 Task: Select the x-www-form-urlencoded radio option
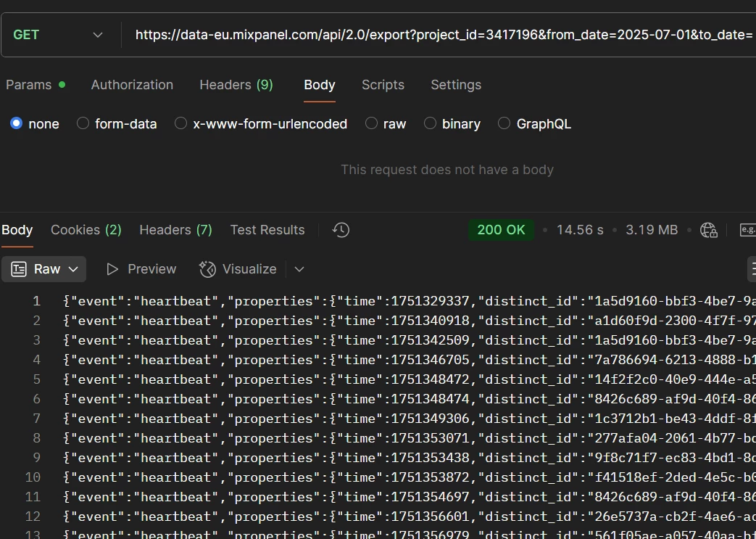pos(180,123)
